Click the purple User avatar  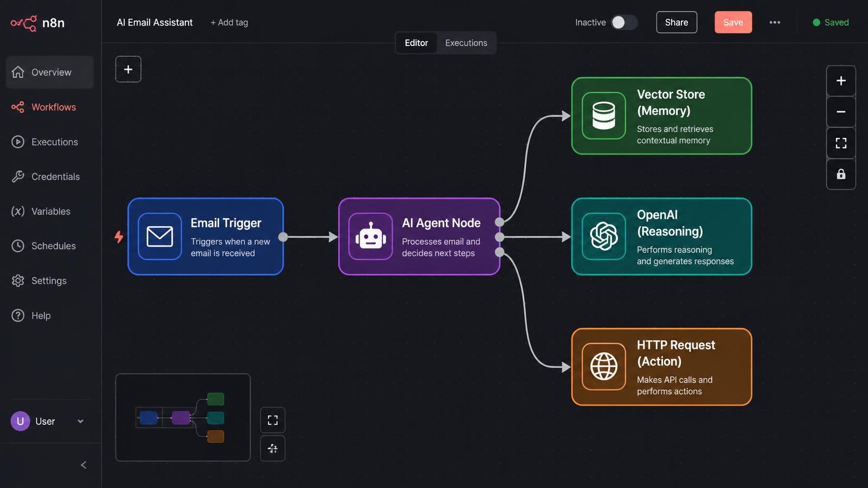[x=20, y=421]
